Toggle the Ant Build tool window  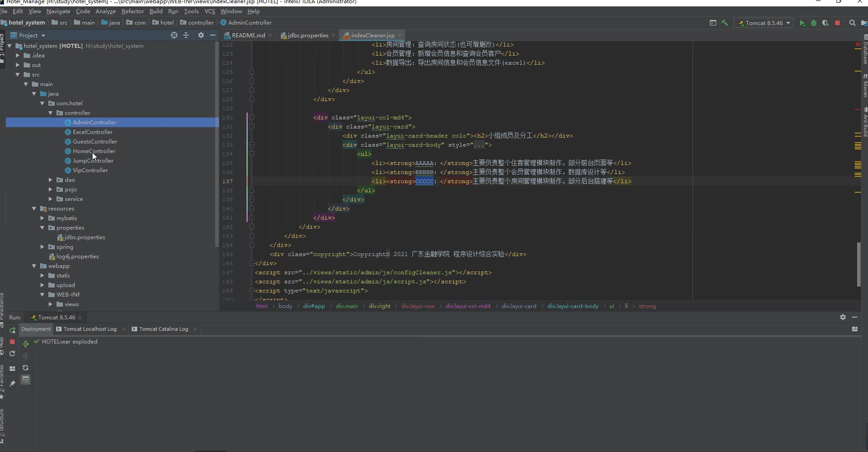pyautogui.click(x=865, y=122)
